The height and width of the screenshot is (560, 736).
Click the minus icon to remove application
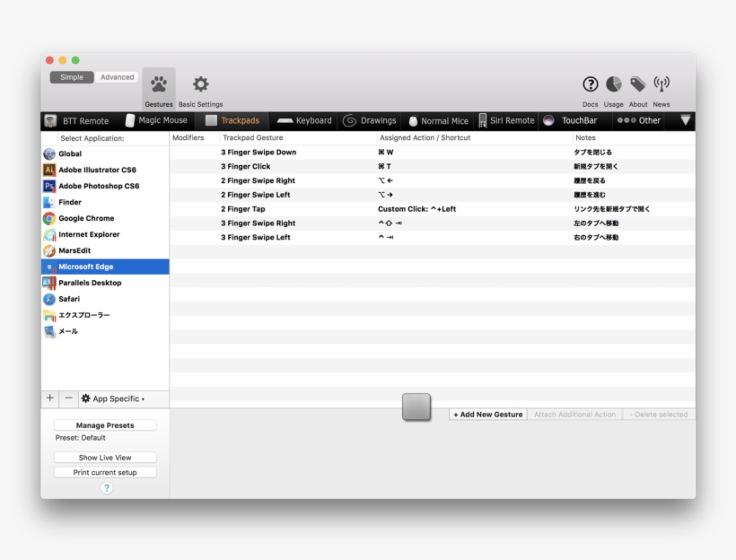[69, 398]
